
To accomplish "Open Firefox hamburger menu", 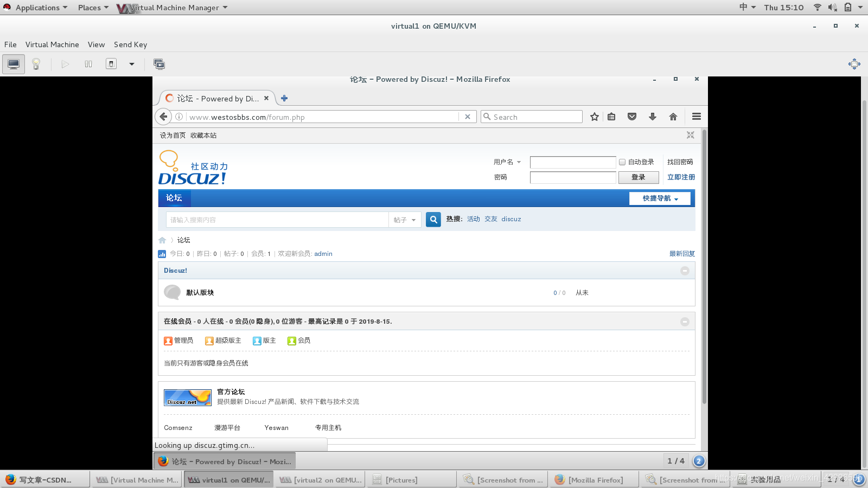I will tap(697, 117).
